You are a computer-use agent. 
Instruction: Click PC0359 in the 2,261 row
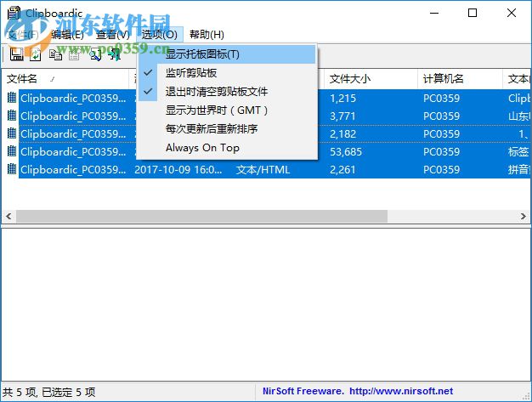pyautogui.click(x=441, y=170)
